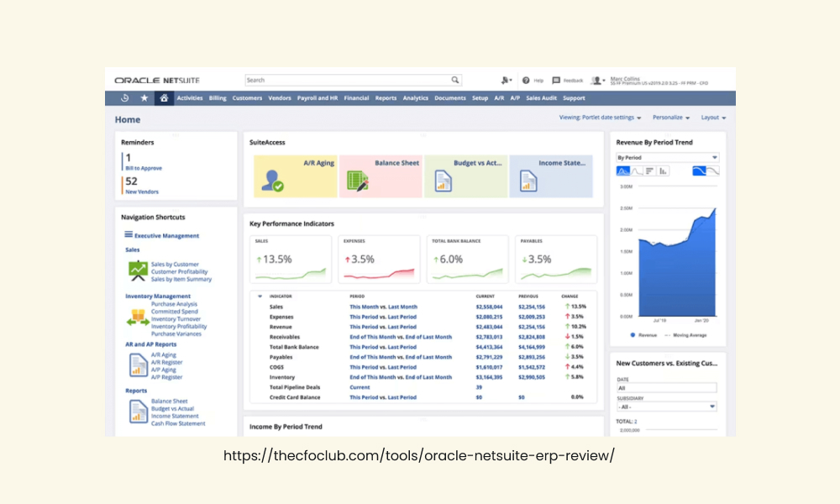Open the Balance Sheet SuiteAccess tile
The width and height of the screenshot is (840, 504).
[x=381, y=176]
